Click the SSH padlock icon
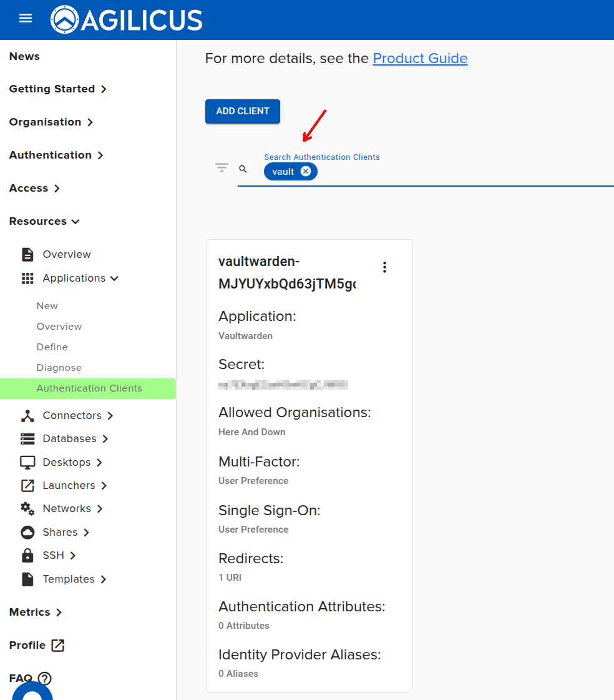Viewport: 614px width, 700px height. point(27,555)
